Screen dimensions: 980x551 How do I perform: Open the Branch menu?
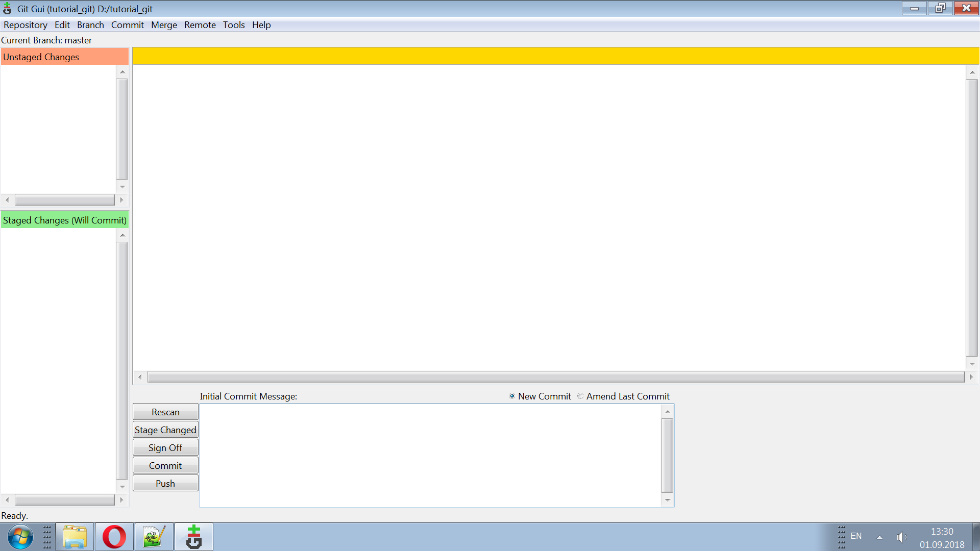point(90,25)
